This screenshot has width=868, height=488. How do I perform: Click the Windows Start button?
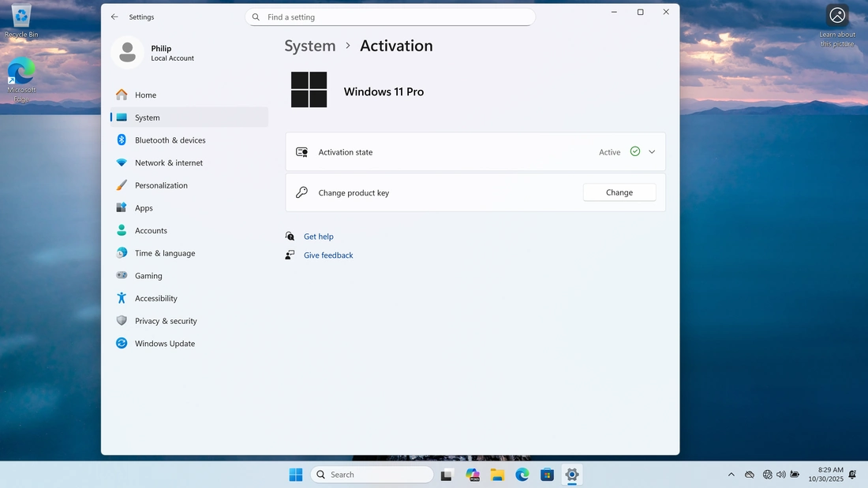pyautogui.click(x=295, y=475)
